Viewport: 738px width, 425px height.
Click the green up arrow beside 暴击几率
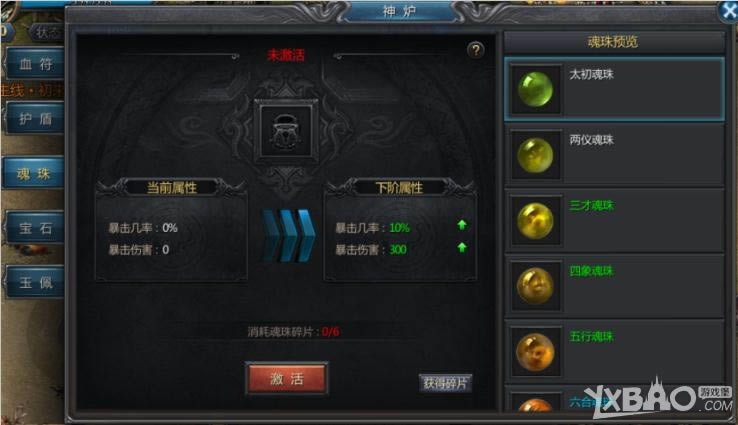coord(462,225)
